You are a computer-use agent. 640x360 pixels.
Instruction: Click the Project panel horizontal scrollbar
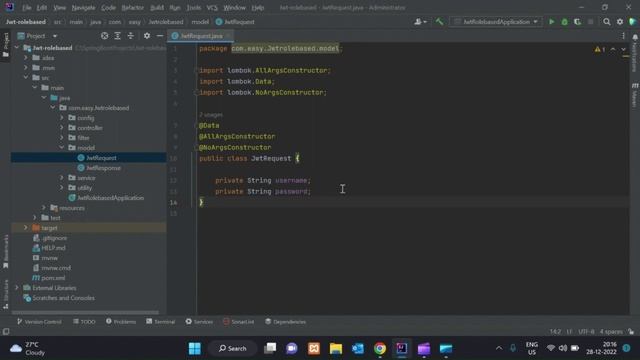coord(85,313)
